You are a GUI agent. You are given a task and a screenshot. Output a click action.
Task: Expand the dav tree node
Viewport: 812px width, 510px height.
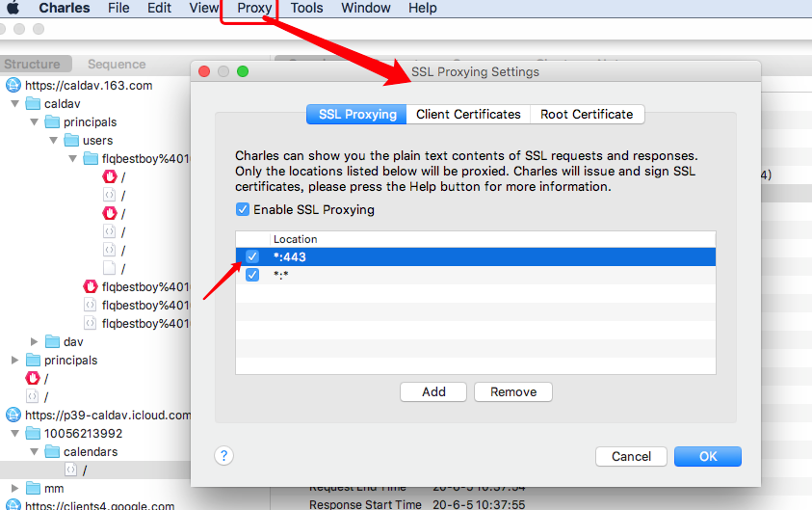34,341
